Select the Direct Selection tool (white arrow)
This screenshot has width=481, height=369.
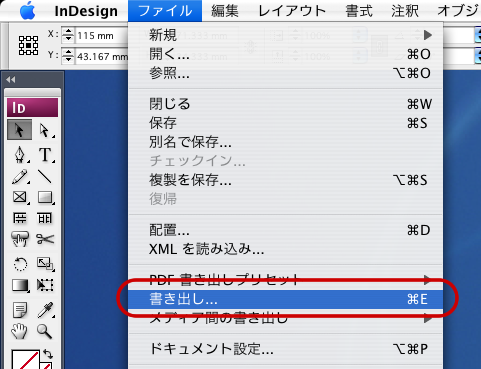(x=45, y=130)
